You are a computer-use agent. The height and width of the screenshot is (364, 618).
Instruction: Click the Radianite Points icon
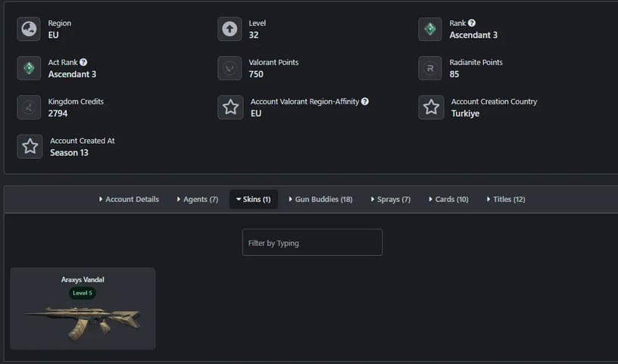click(x=430, y=68)
